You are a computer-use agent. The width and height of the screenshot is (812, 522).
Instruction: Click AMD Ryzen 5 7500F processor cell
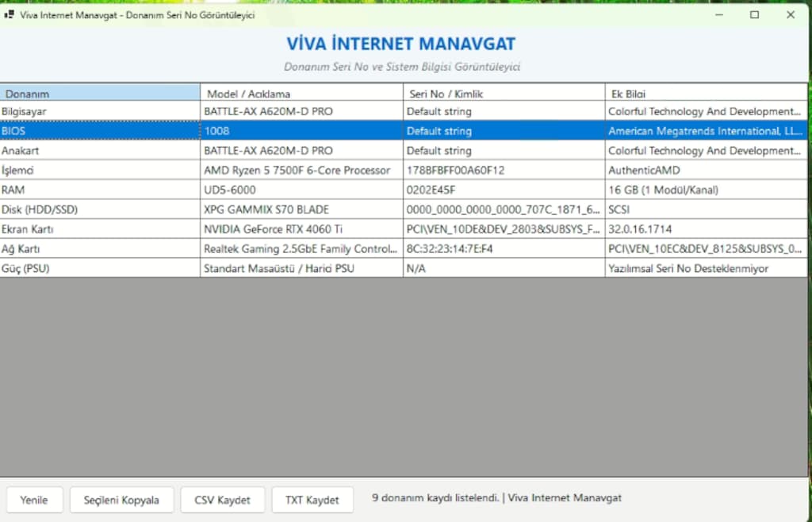[x=301, y=171]
